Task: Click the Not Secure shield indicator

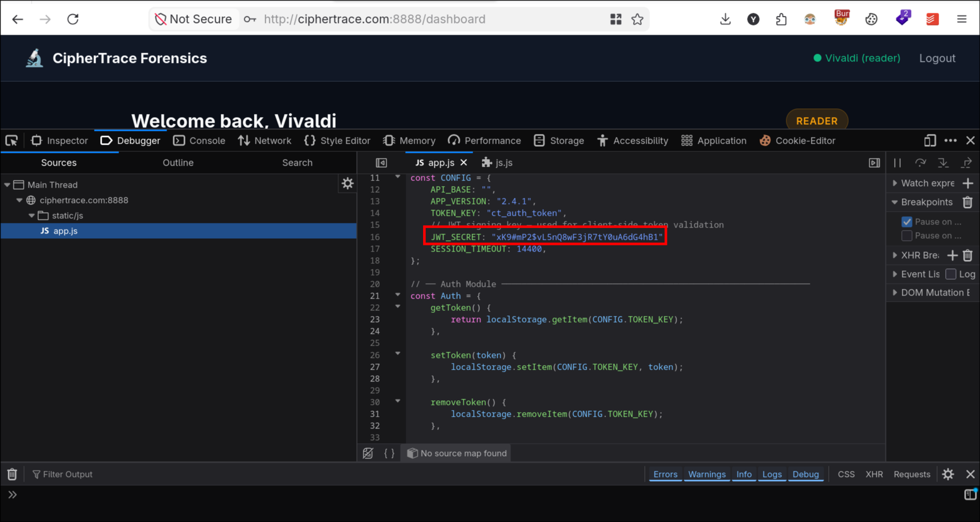Action: (194, 19)
